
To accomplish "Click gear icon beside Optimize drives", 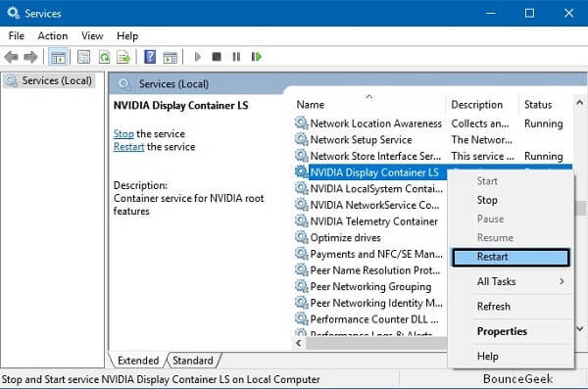I will 301,237.
